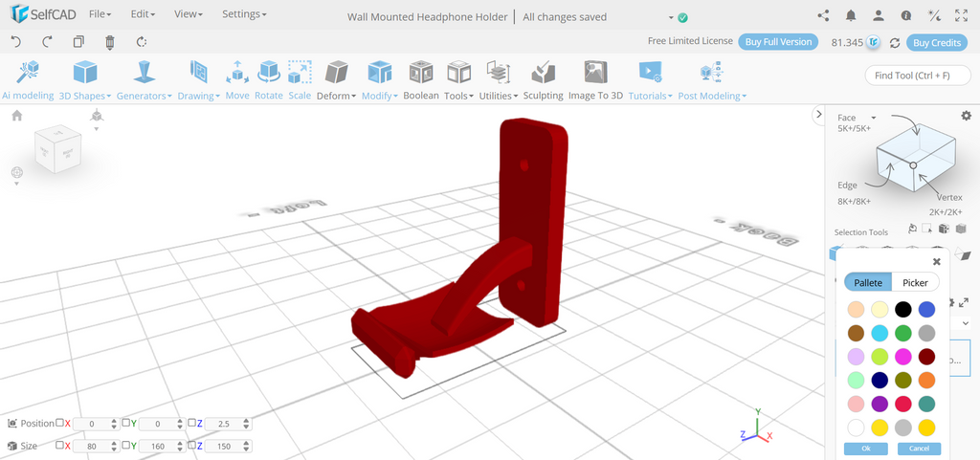Click Buy Full Version button
This screenshot has height=460, width=980.
pyautogui.click(x=778, y=42)
